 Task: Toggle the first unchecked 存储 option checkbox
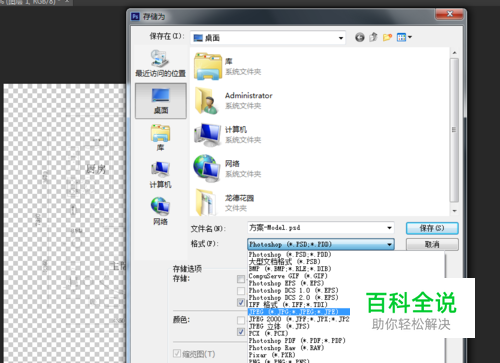pos(241,279)
